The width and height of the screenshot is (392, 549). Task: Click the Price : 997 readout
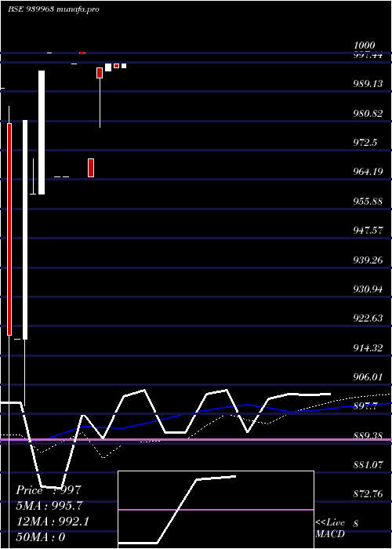(x=49, y=490)
